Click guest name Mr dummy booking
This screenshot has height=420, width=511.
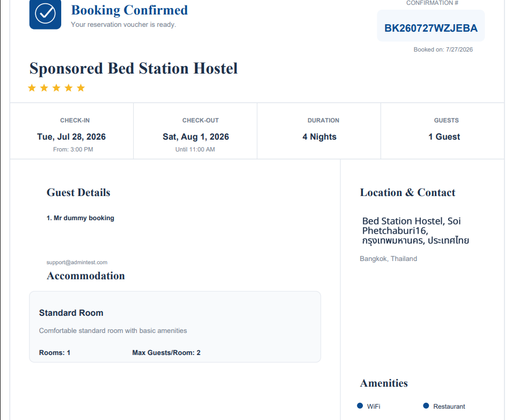pyautogui.click(x=84, y=218)
